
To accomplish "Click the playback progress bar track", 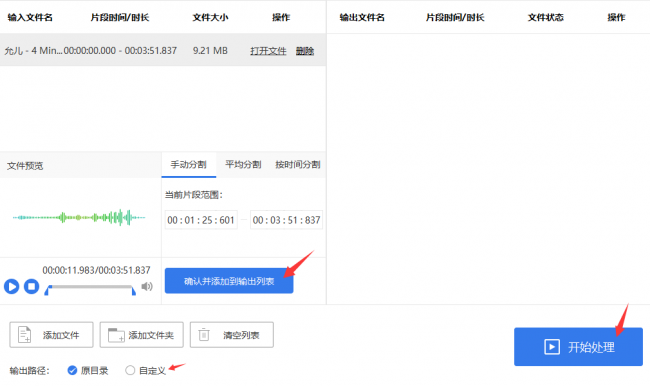I will 90,287.
